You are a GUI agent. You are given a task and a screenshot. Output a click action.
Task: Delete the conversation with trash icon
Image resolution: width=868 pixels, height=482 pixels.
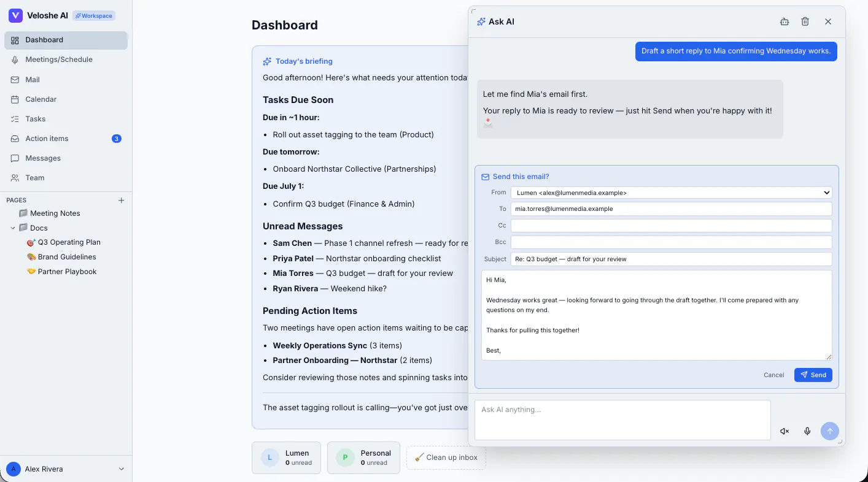pyautogui.click(x=805, y=21)
